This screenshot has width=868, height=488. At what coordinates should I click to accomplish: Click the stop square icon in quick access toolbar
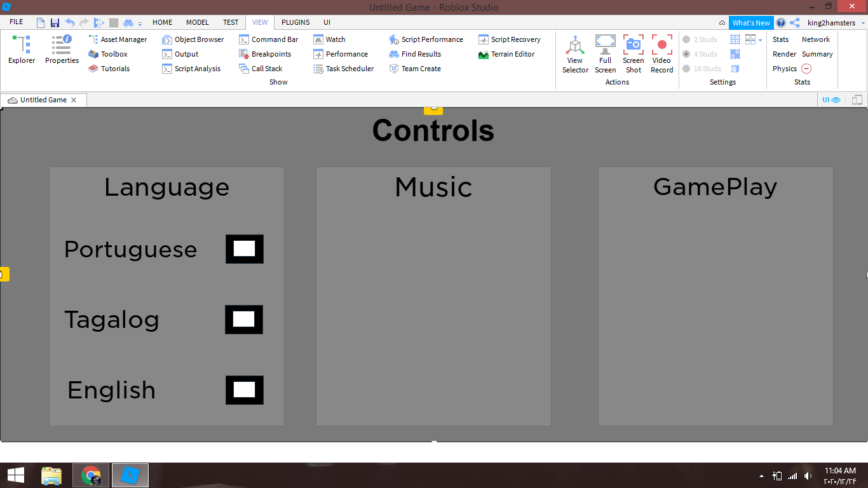pos(114,23)
